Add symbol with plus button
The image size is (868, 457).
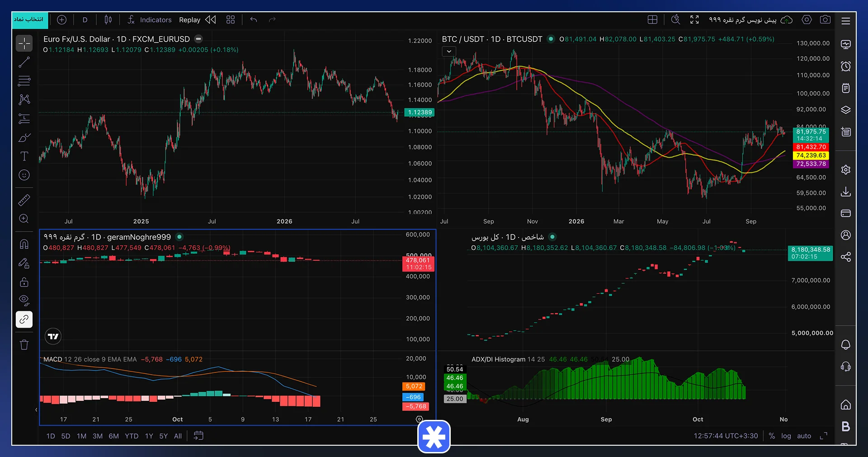tap(62, 20)
